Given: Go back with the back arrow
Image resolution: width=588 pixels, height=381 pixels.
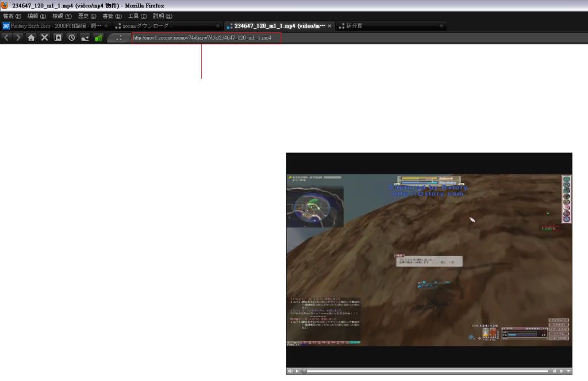Looking at the screenshot, I should tap(6, 37).
